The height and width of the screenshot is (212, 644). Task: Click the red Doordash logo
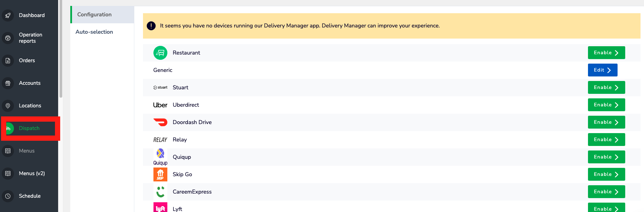pyautogui.click(x=160, y=122)
